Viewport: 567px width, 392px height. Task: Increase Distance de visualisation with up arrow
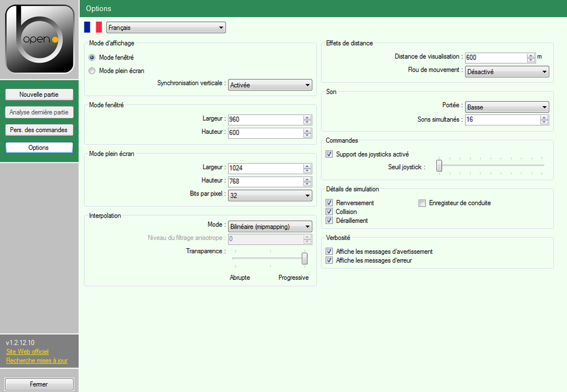click(531, 56)
